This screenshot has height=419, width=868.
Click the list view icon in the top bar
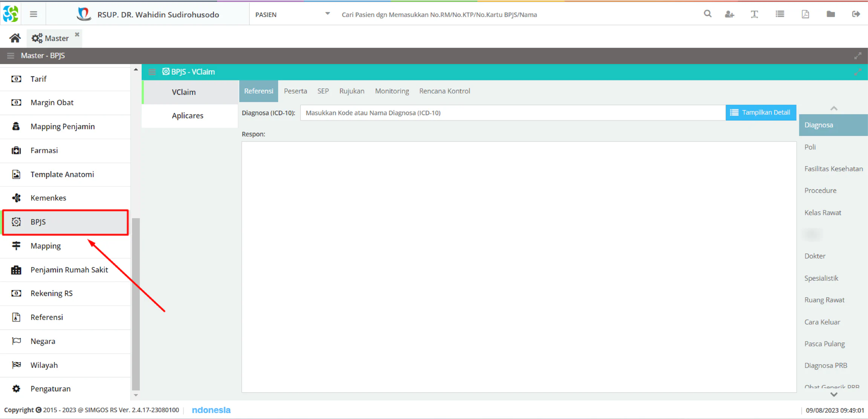tap(780, 14)
